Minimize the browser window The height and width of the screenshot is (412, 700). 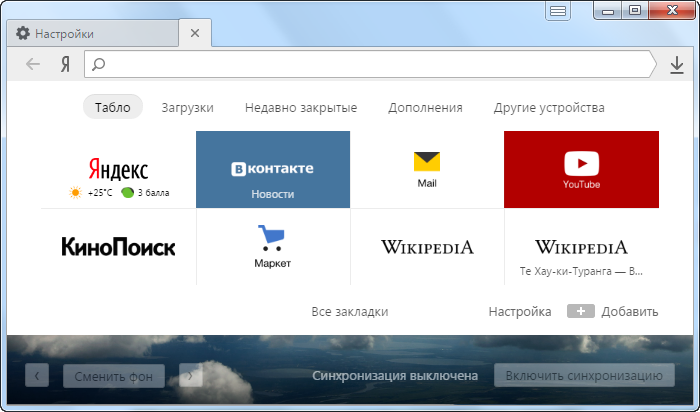tap(608, 11)
